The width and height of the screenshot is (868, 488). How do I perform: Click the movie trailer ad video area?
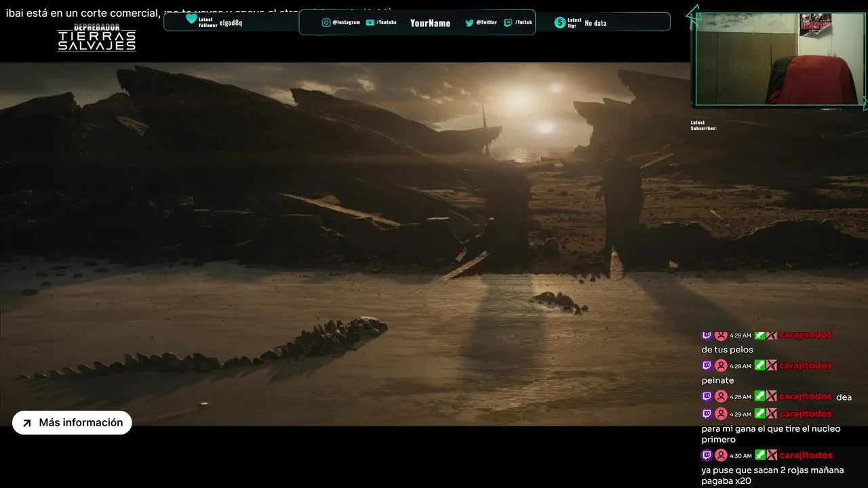coord(344,244)
